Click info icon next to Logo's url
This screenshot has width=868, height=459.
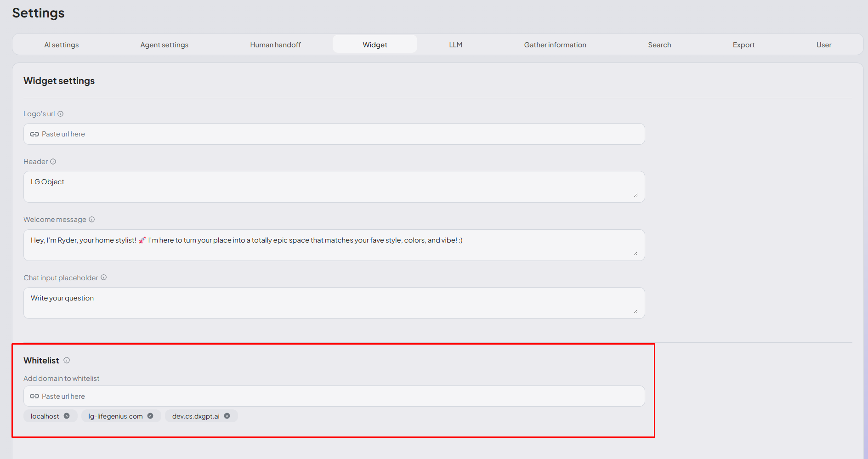60,114
